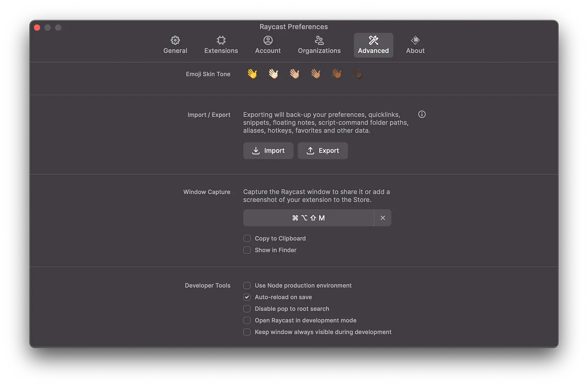Open the About tab
This screenshot has width=588, height=387.
pyautogui.click(x=415, y=45)
